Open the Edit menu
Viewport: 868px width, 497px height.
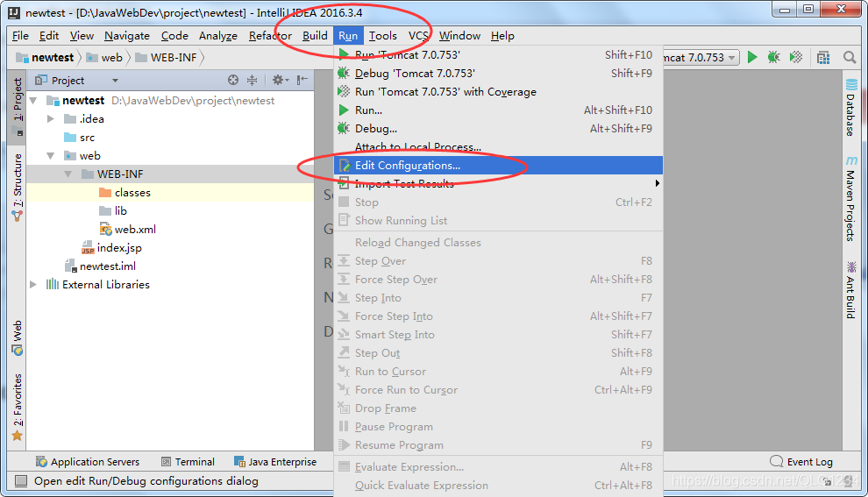49,35
